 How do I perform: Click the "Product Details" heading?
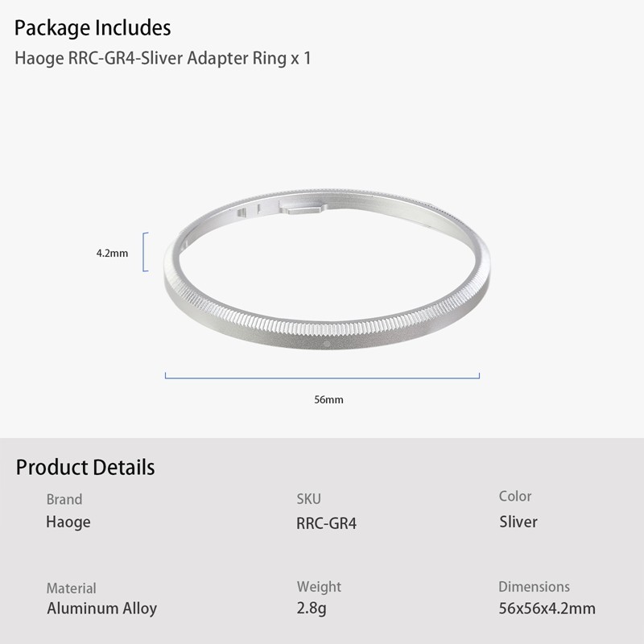coord(85,467)
